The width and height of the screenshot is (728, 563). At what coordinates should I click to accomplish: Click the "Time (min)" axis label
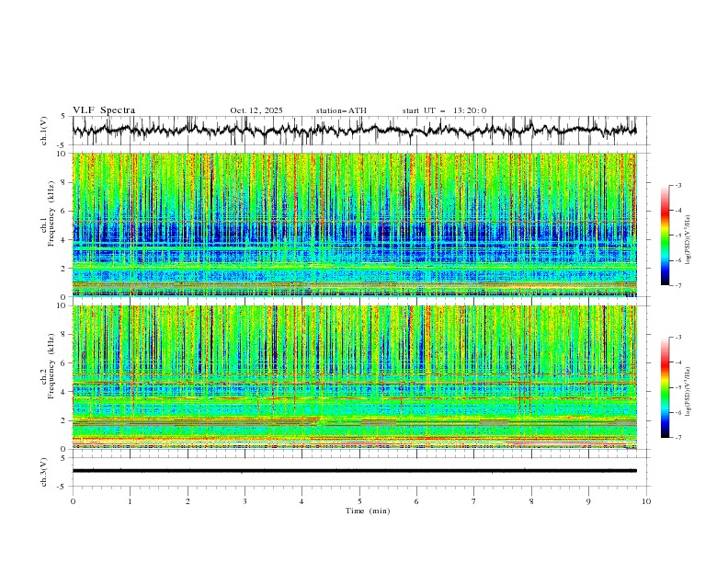click(368, 511)
